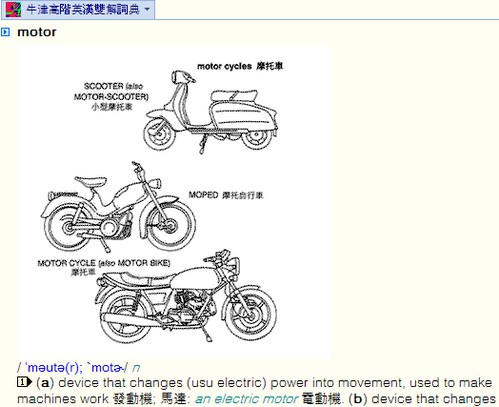Image resolution: width=499 pixels, height=407 pixels.
Task: Click the sense number 1 arrow icon
Action: 24,382
